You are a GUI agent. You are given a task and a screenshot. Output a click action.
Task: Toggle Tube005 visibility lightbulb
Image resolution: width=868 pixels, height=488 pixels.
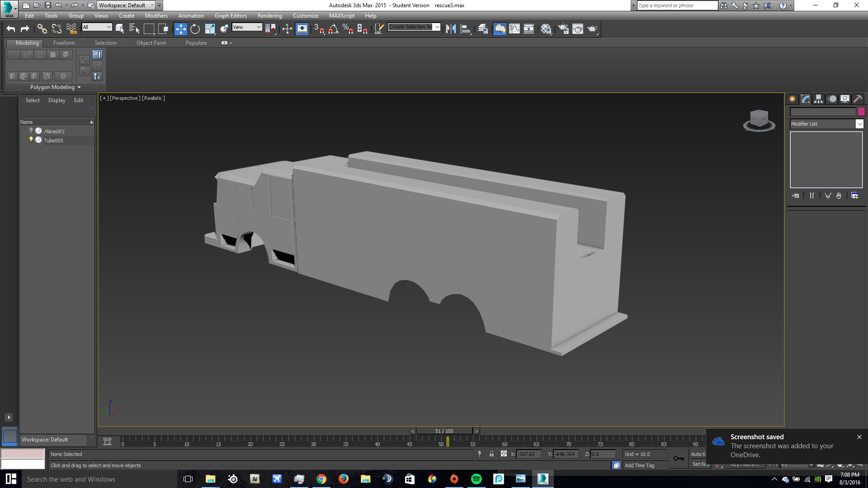(x=31, y=140)
